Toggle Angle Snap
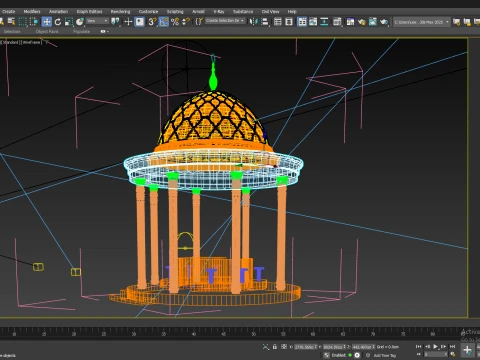 pyautogui.click(x=164, y=22)
